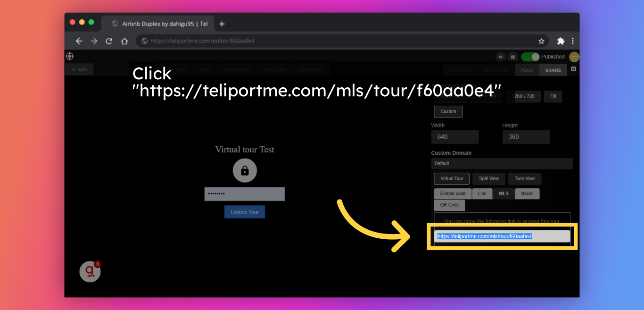
Task: Click the Virtual tour Test title
Action: [x=245, y=149]
